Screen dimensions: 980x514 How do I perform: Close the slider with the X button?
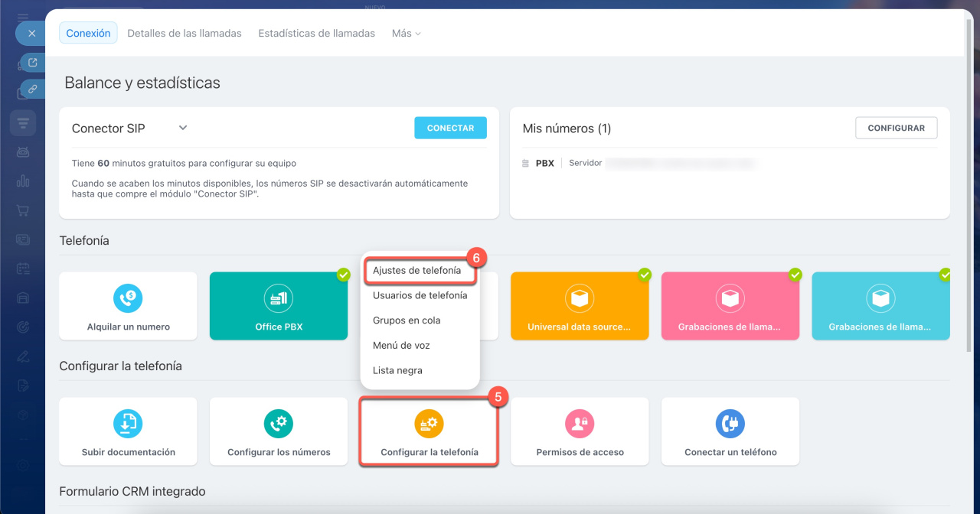[31, 34]
